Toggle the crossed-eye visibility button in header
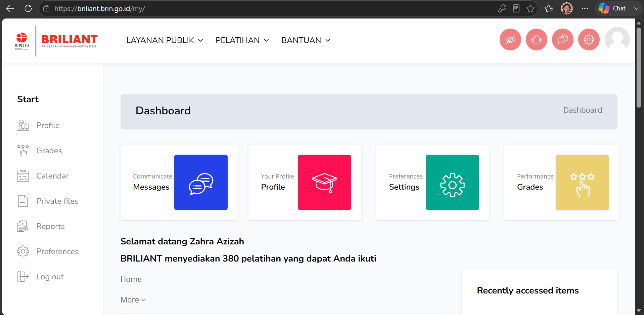The image size is (644, 315). (x=510, y=40)
